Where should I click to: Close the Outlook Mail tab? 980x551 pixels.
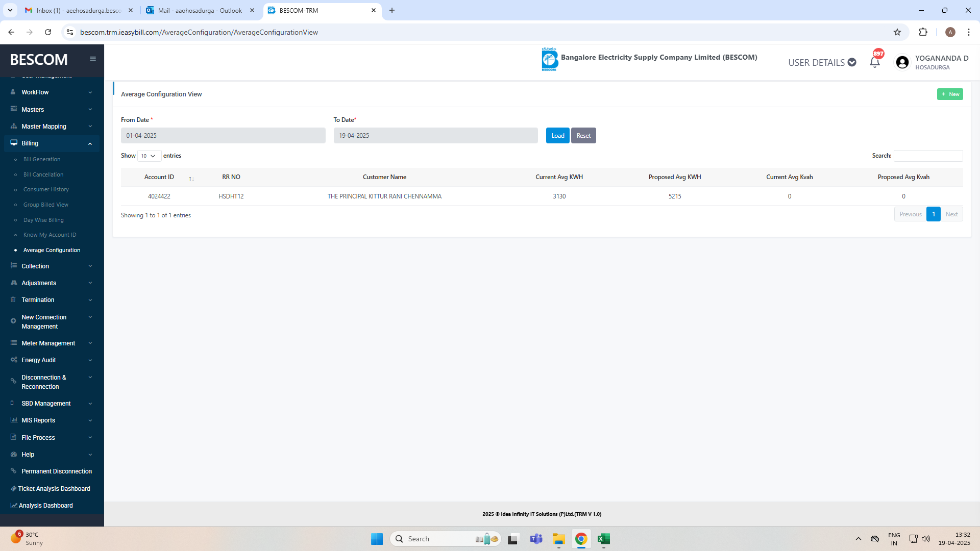pos(252,10)
